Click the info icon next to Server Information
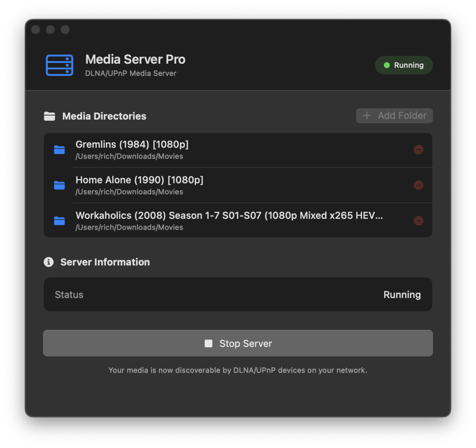 (x=48, y=262)
